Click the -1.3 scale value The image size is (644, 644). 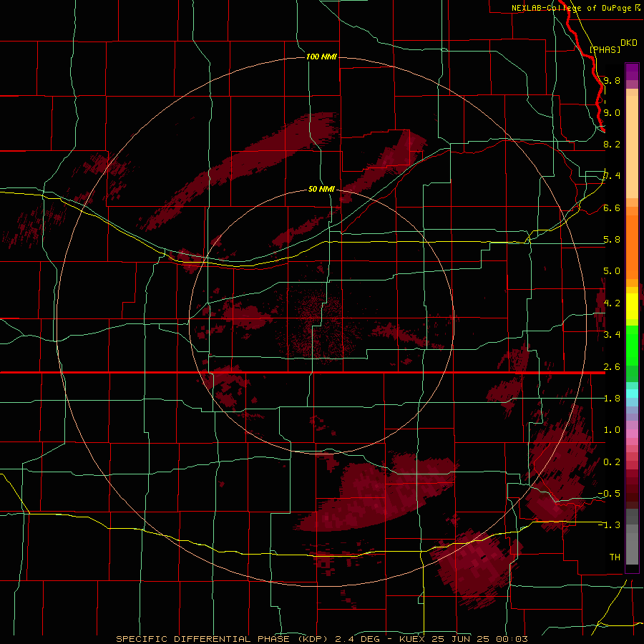tap(609, 525)
